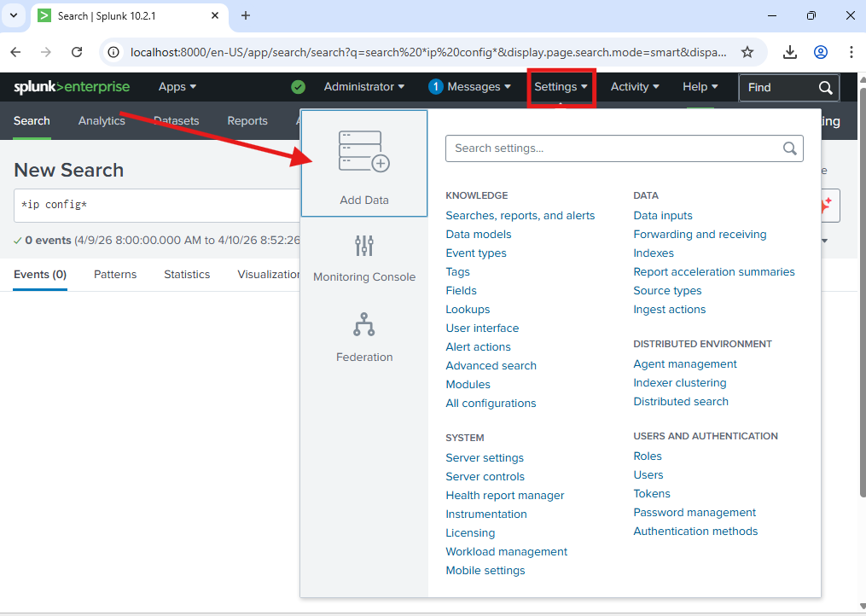Open Event types settings
Image resolution: width=866 pixels, height=616 pixels.
pyautogui.click(x=476, y=253)
